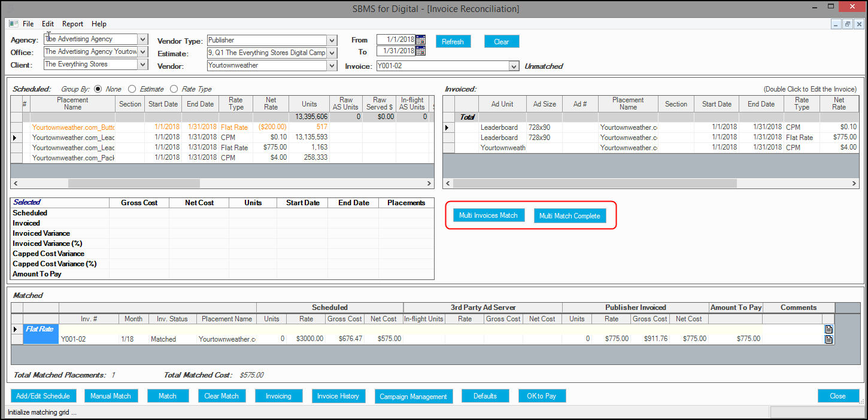Open the To date calendar picker
Viewport: 868px width, 420px height.
[420, 51]
